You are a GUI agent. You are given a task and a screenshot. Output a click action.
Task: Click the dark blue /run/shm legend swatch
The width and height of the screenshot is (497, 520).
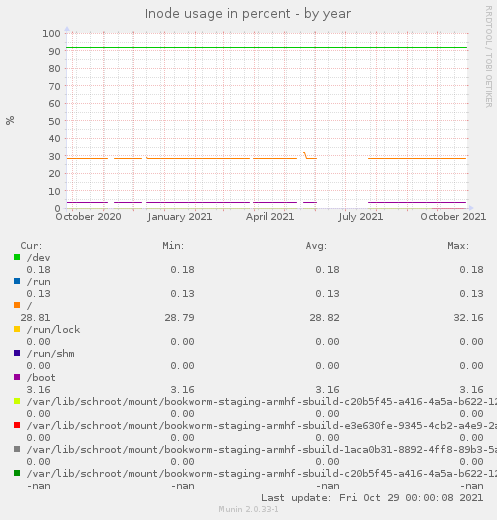click(17, 353)
